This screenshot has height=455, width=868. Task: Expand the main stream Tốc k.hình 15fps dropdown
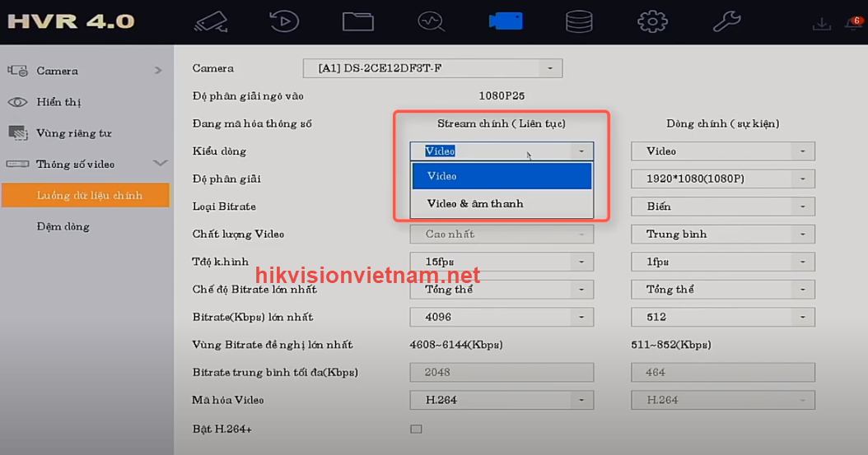502,262
